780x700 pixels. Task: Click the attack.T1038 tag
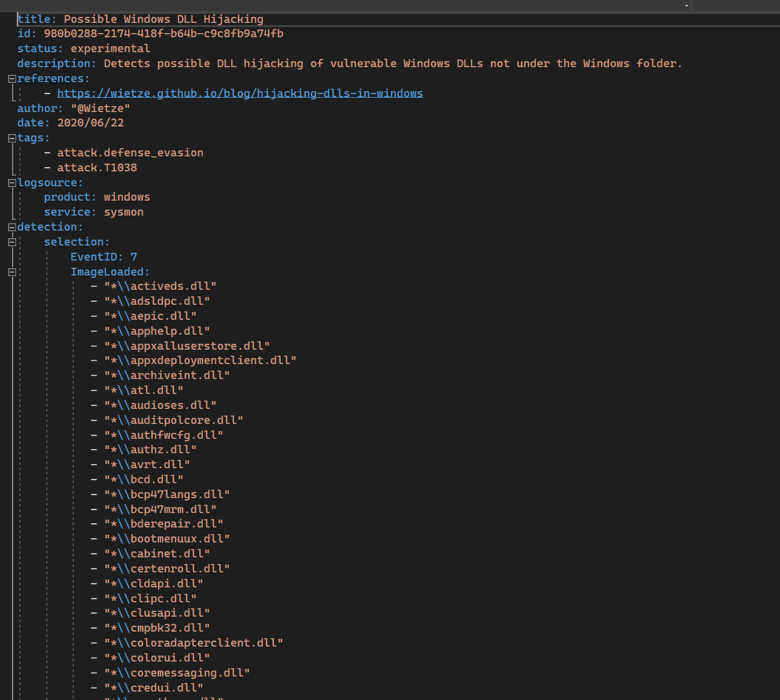tap(97, 167)
